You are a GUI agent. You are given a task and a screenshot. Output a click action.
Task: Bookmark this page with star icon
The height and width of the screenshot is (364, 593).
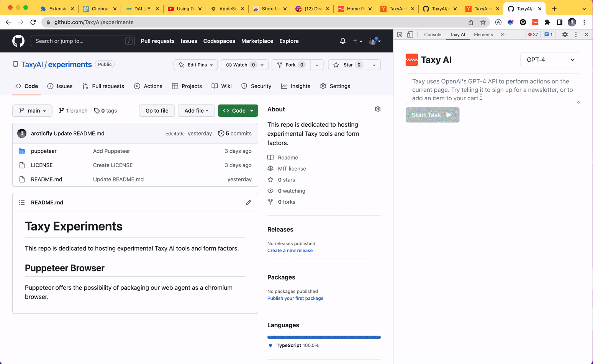point(483,22)
